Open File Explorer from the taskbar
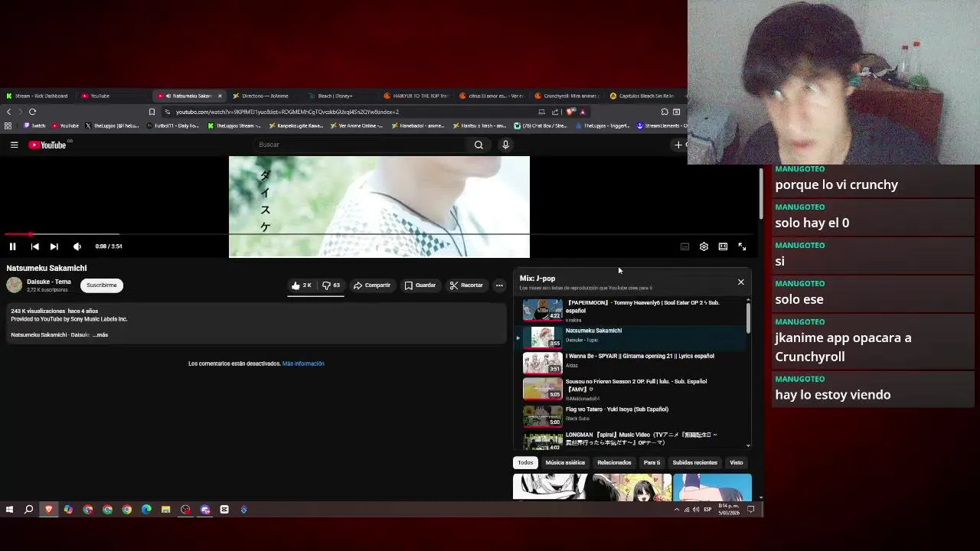 [165, 510]
